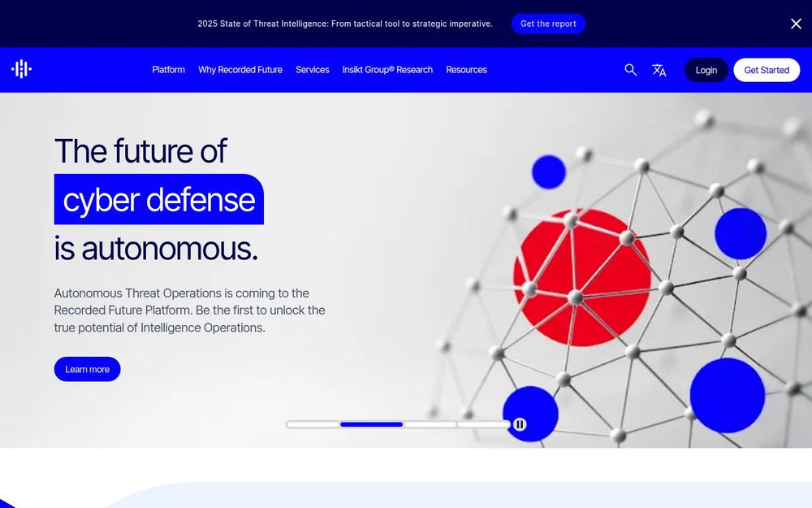Click the 2025 State of Threat Intelligence text
812x508 pixels.
[x=345, y=24]
